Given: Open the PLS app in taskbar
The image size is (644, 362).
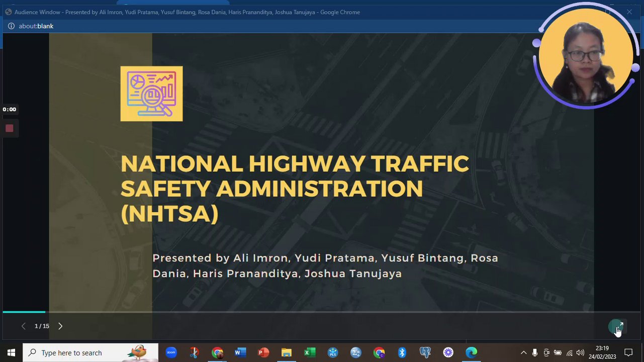Looking at the screenshot, I should (333, 352).
